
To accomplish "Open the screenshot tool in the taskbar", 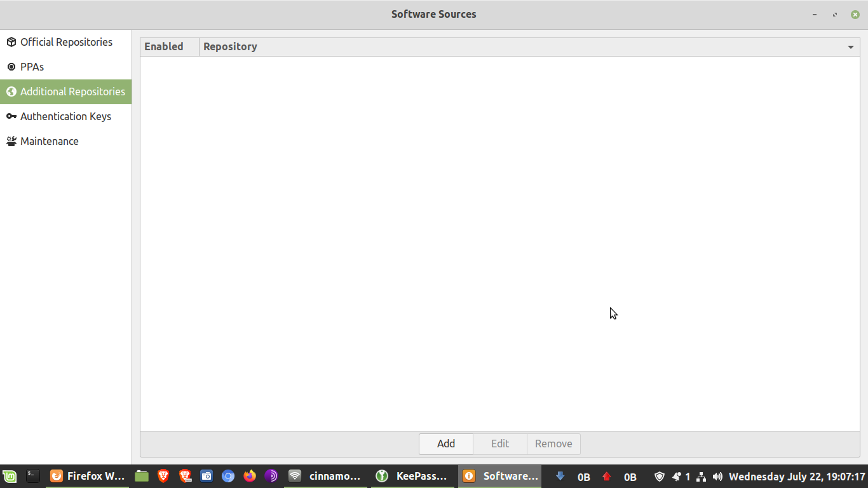I will [x=207, y=475].
